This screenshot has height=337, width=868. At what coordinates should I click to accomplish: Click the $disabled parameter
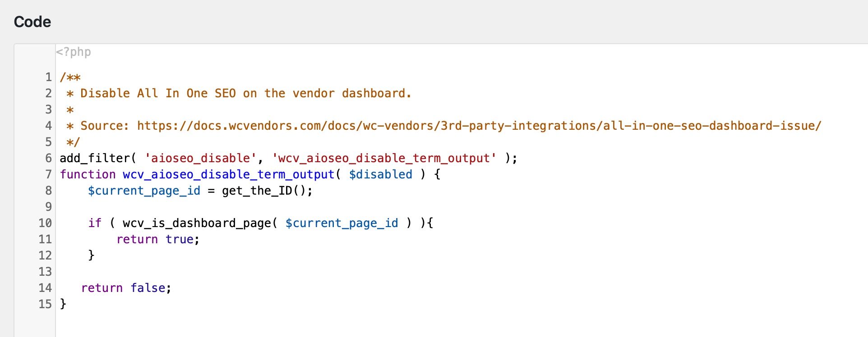381,174
